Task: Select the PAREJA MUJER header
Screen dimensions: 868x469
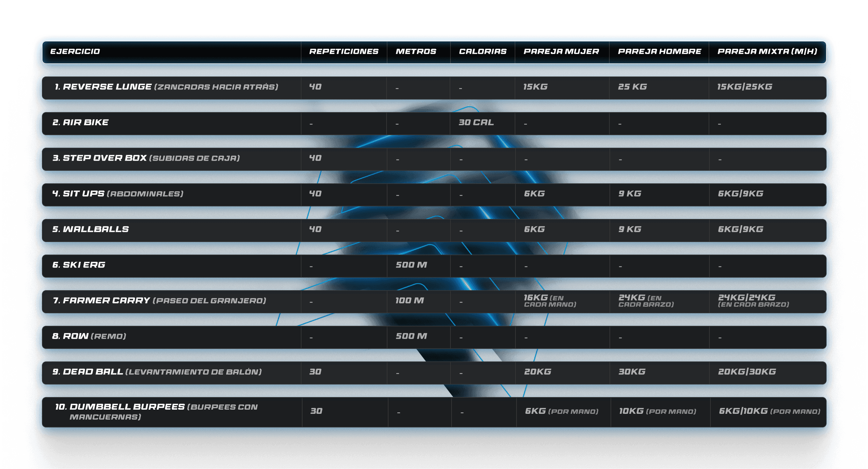Action: (x=561, y=52)
